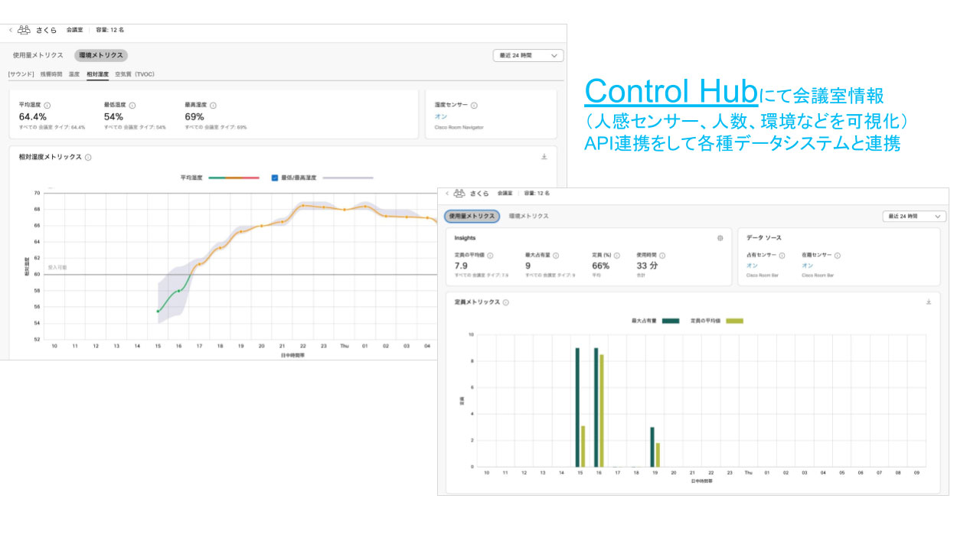Image resolution: width=980 pixels, height=551 pixels.
Task: Open info icon next to 占有センサー
Action: click(782, 256)
